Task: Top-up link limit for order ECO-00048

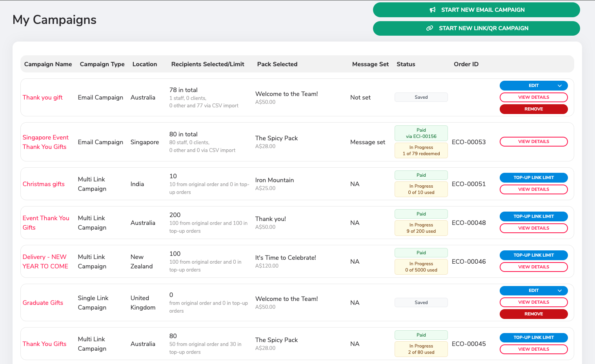Action: point(533,216)
